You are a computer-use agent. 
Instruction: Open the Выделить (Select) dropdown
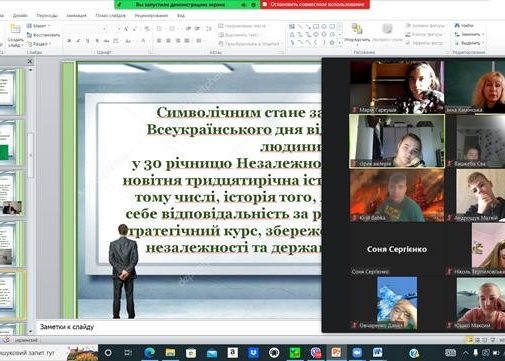pos(470,43)
